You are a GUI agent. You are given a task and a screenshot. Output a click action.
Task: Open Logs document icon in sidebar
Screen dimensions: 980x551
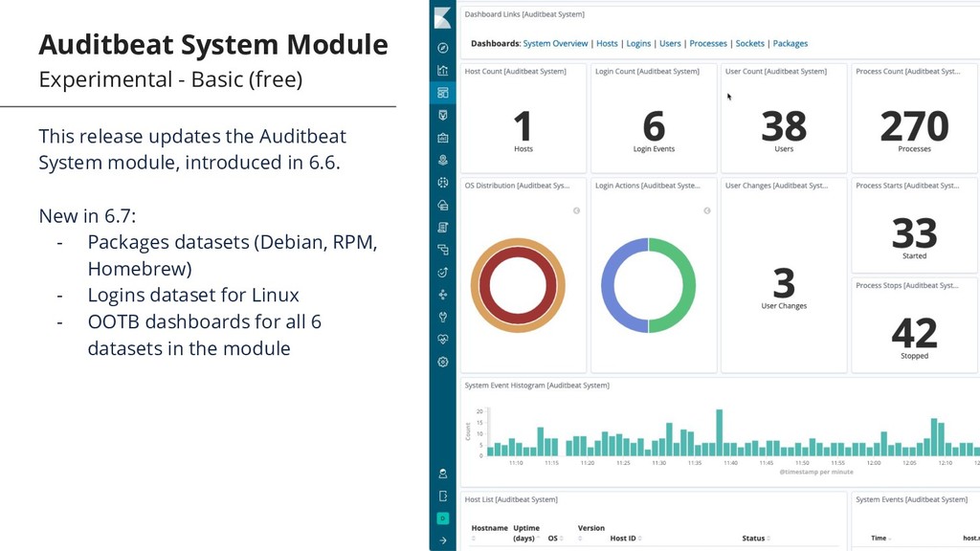(x=442, y=228)
